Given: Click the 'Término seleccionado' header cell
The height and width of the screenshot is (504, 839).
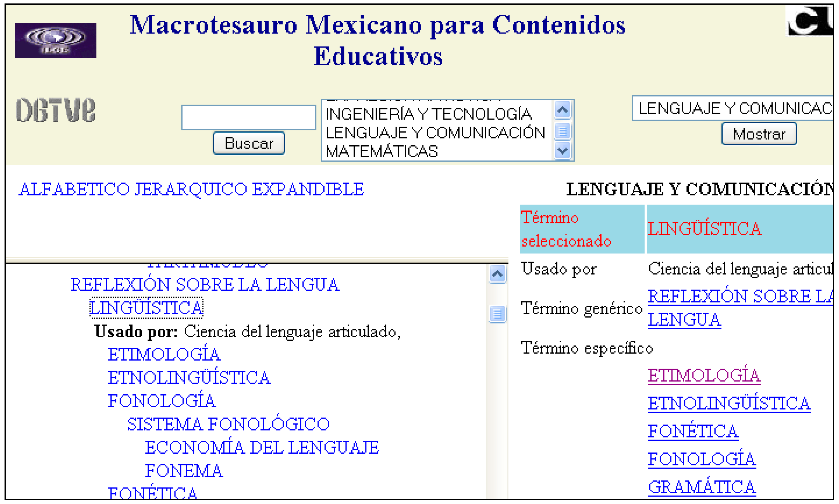Looking at the screenshot, I should coord(582,229).
